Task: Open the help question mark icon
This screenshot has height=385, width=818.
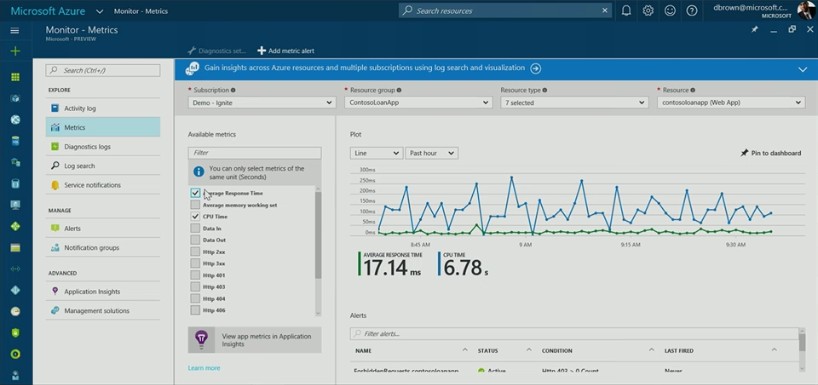Action: pos(692,10)
